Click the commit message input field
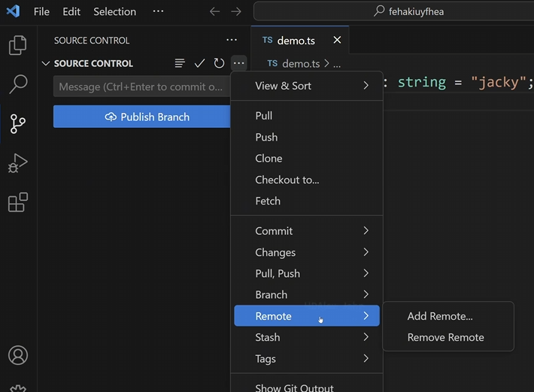This screenshot has width=534, height=392. tap(141, 87)
